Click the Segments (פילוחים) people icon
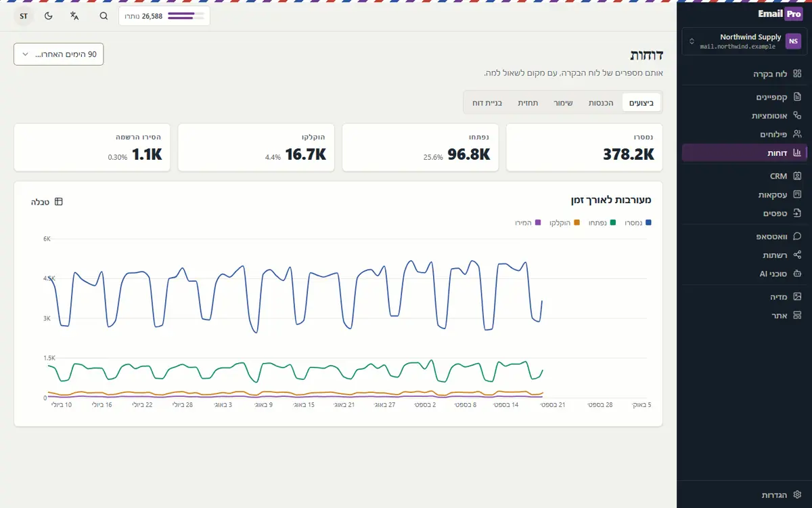The width and height of the screenshot is (812, 508). click(797, 135)
